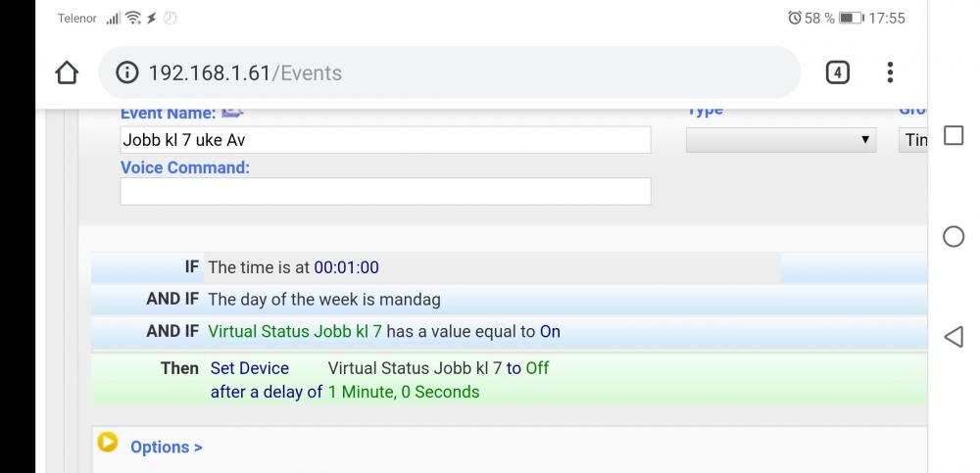Click the Set Device action link
The width and height of the screenshot is (980, 473).
pos(250,368)
